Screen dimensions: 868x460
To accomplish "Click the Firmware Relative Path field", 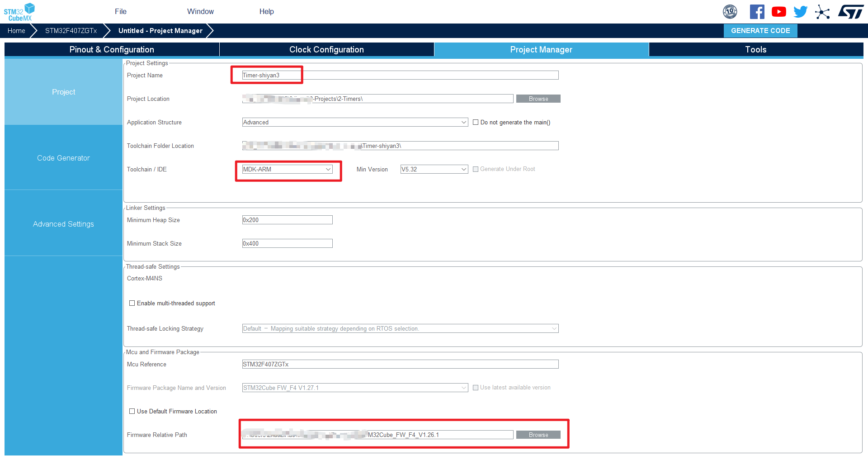I will (377, 435).
